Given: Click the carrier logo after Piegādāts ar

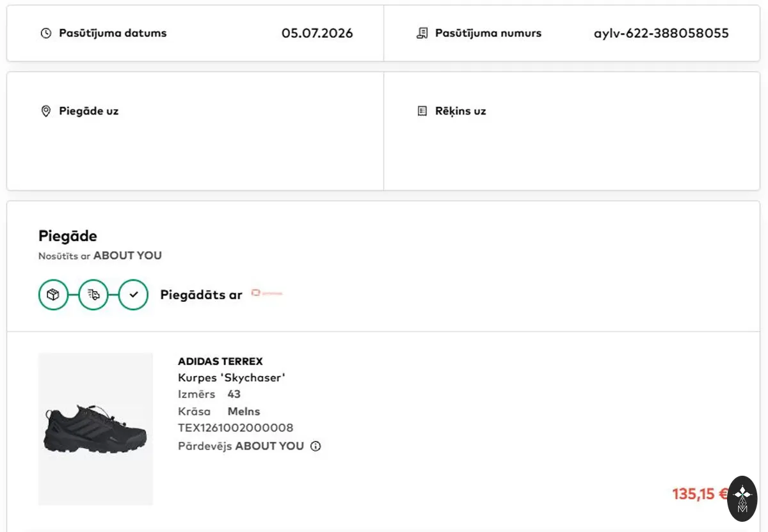Looking at the screenshot, I should 267,293.
